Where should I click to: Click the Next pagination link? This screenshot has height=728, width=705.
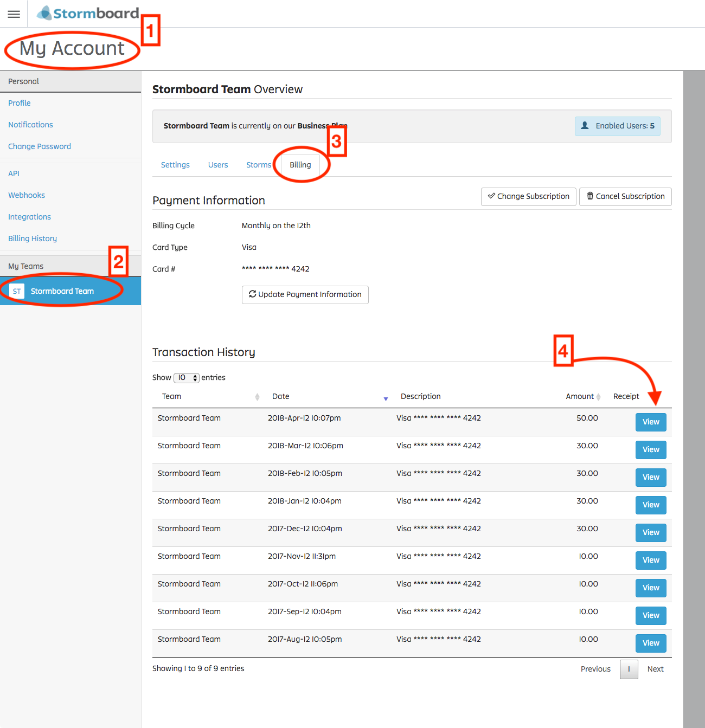[655, 669]
